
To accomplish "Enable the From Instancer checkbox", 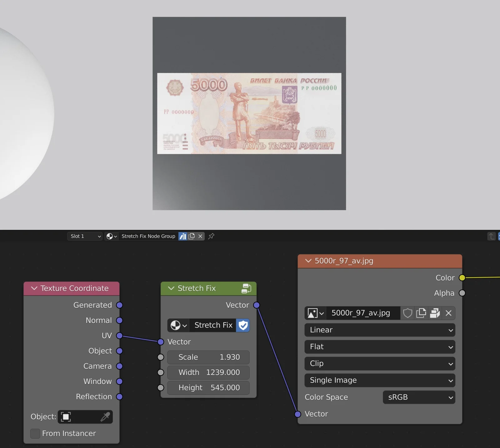I will 35,433.
